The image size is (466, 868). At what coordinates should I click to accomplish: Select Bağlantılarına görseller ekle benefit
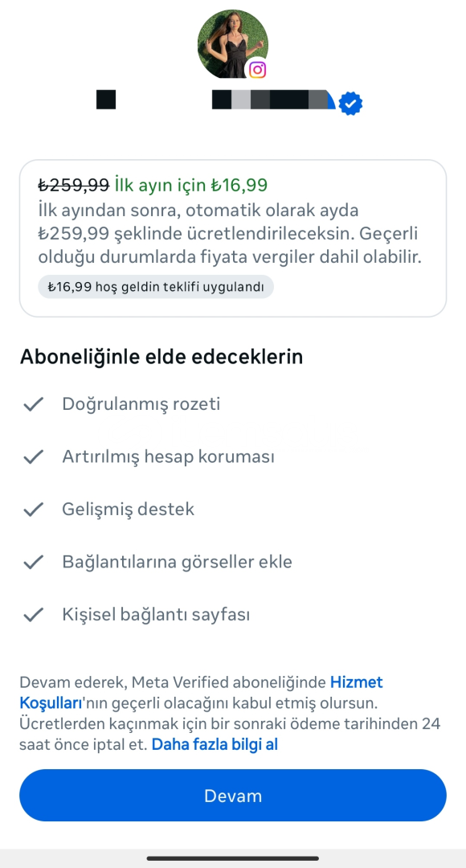coord(177,563)
